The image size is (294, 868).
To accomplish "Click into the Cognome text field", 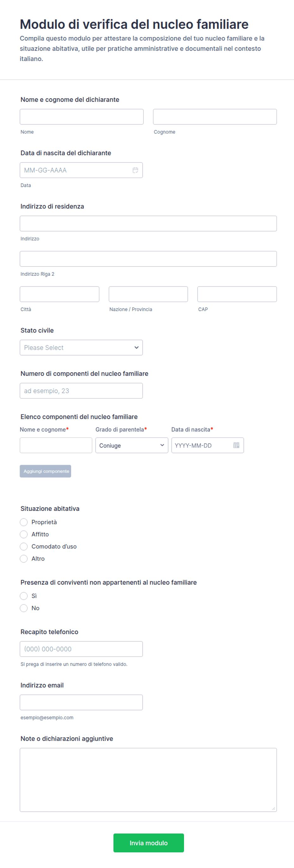I will click(215, 116).
